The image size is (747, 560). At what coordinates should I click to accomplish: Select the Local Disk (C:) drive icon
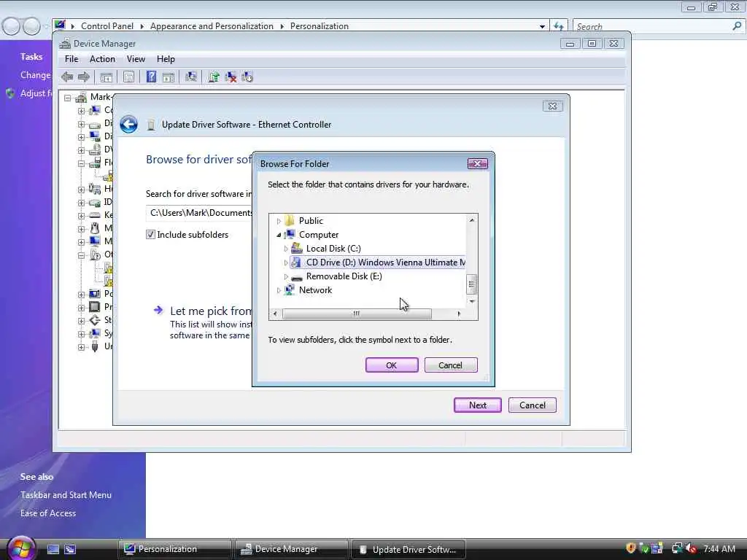[x=297, y=248]
